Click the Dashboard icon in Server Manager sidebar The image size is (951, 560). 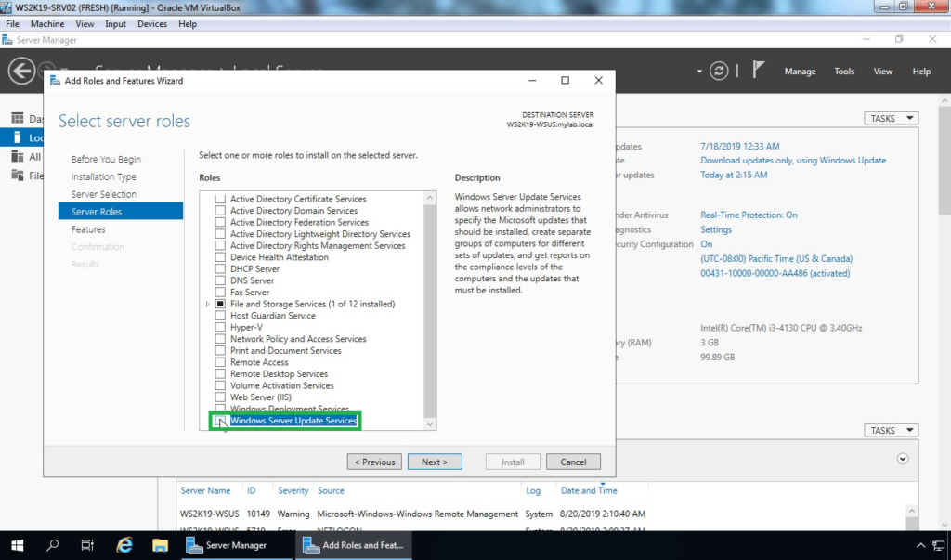coord(18,118)
